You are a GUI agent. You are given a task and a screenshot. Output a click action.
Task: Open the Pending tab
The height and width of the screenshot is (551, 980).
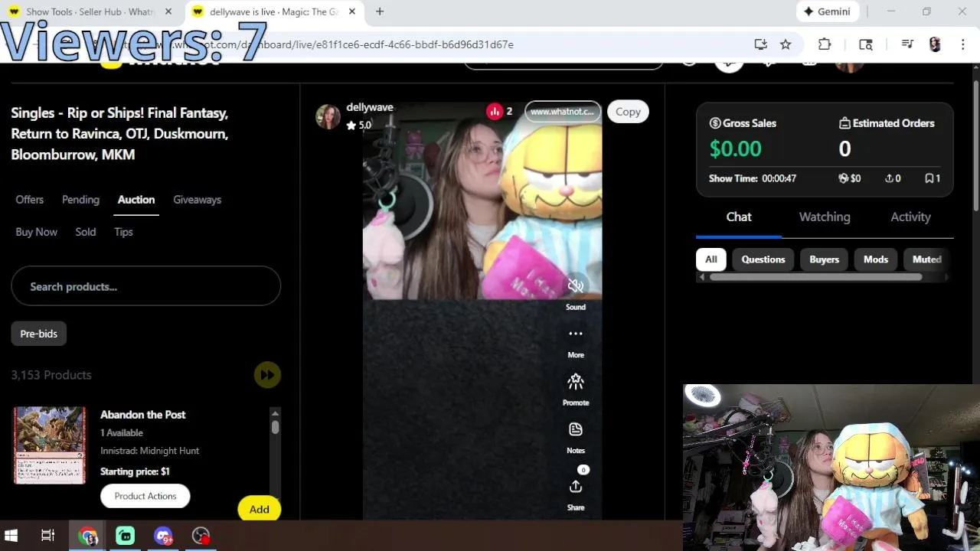coord(80,200)
